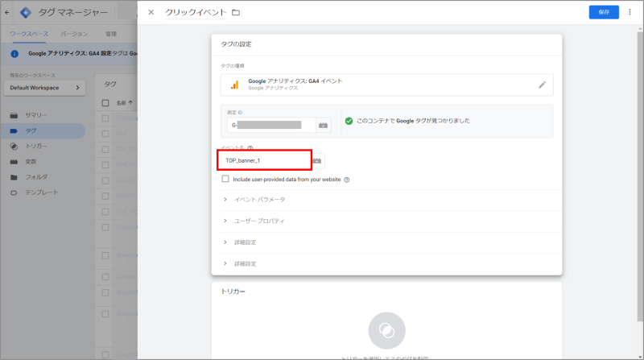The height and width of the screenshot is (360, 644).
Task: Switch to ワークスペース tab
Action: (29, 34)
